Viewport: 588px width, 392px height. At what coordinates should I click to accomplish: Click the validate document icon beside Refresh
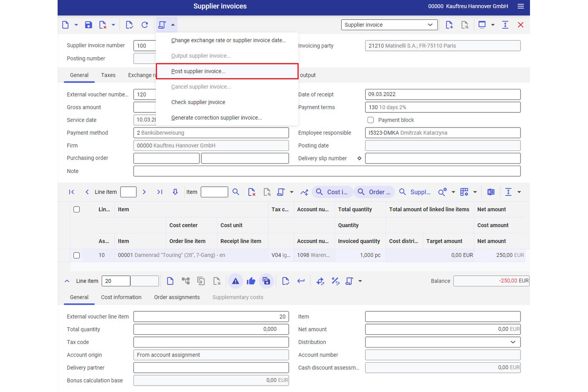tap(129, 25)
